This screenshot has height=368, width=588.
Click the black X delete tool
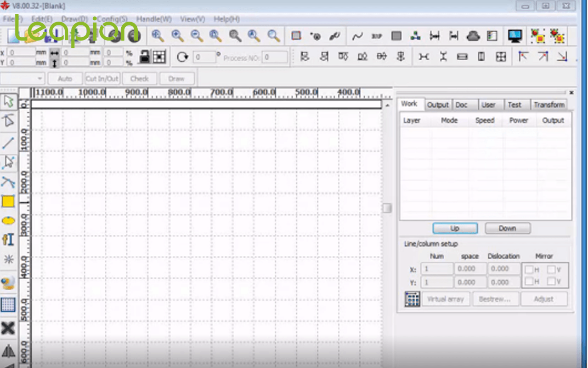pyautogui.click(x=8, y=328)
